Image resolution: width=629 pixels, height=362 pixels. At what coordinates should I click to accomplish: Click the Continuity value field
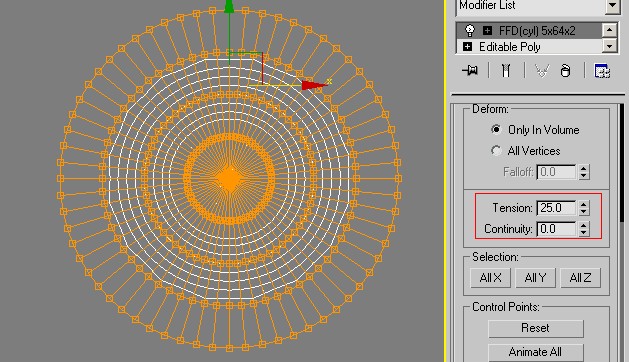tap(556, 229)
